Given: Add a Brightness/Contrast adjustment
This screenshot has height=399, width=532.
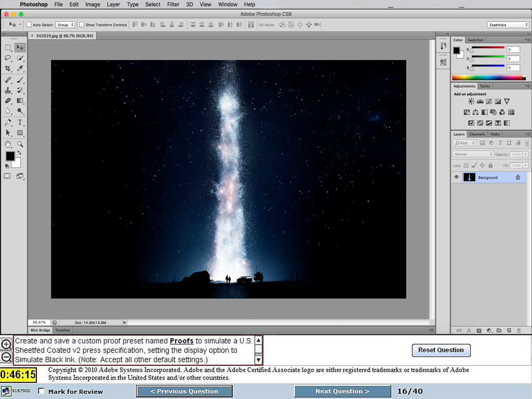Looking at the screenshot, I should pyautogui.click(x=471, y=102).
